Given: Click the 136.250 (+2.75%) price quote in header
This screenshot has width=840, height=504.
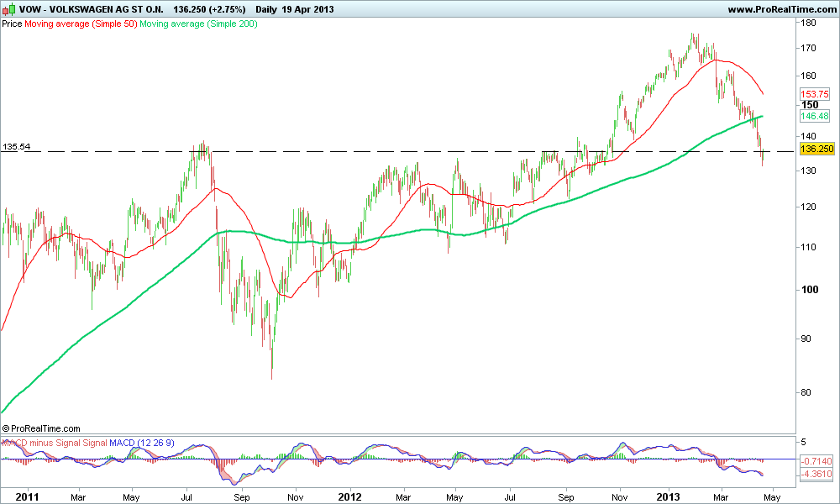Looking at the screenshot, I should pos(209,9).
